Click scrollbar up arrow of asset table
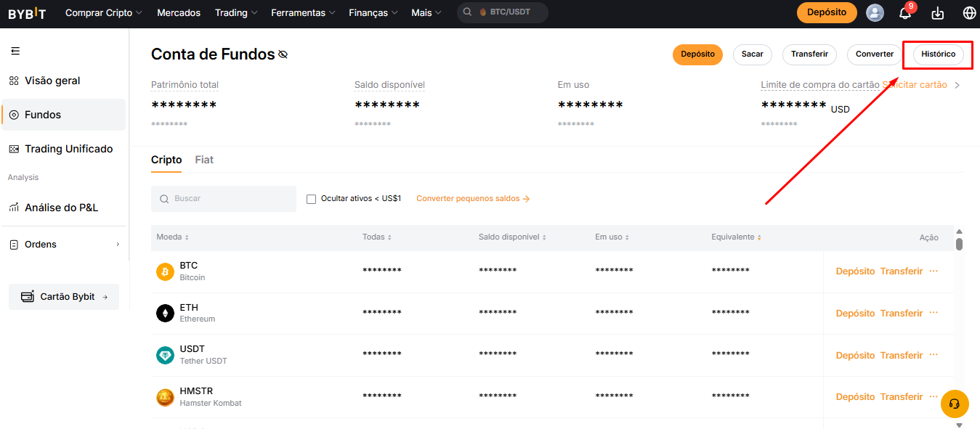This screenshot has height=429, width=980. (959, 232)
